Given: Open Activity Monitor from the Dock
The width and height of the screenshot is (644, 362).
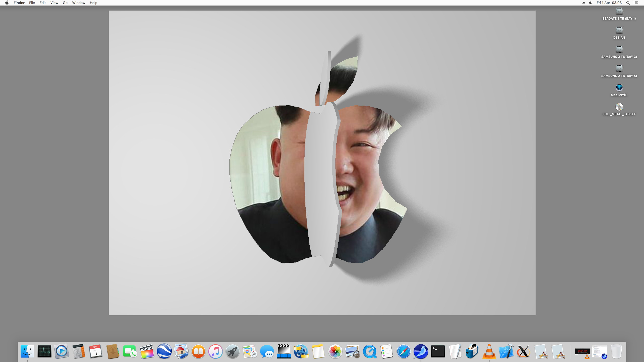Looking at the screenshot, I should pyautogui.click(x=45, y=351).
